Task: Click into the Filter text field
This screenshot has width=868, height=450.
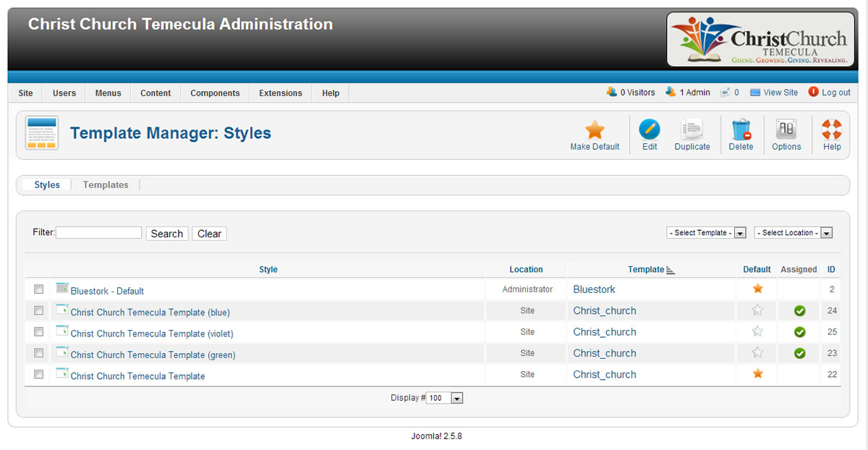Action: click(99, 232)
